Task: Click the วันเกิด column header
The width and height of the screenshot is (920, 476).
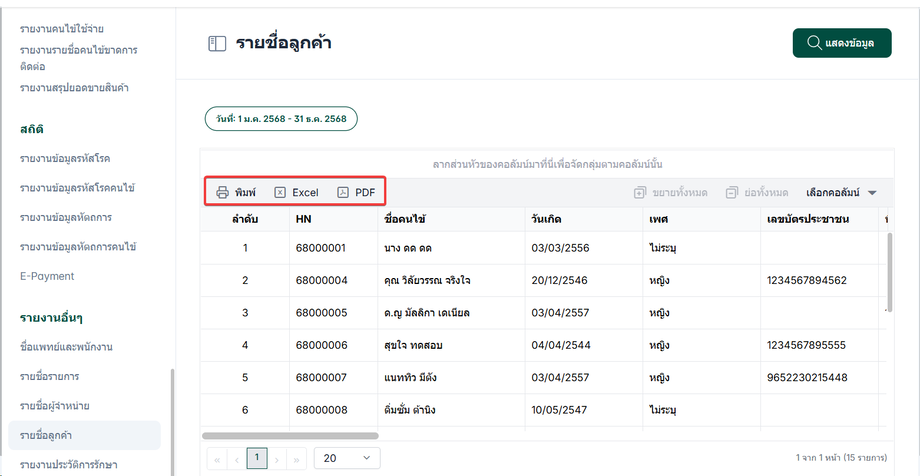Action: 549,219
